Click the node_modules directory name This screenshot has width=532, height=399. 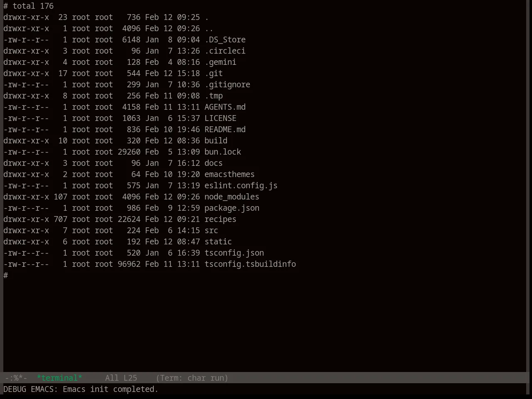(x=232, y=197)
